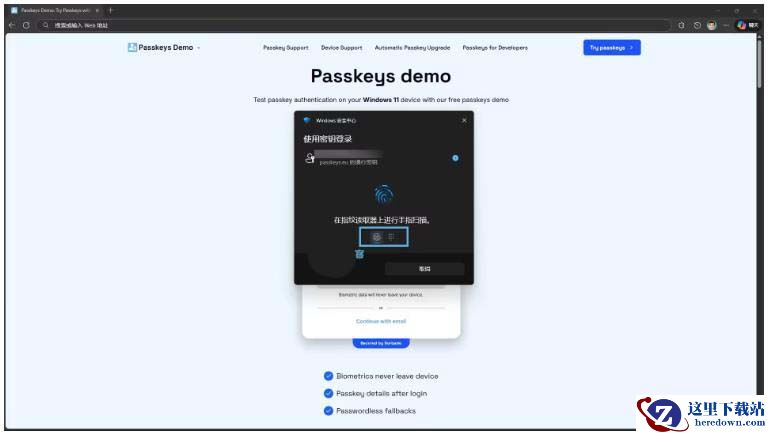Expand the dropdown next to Passkeys Demo
This screenshot has width=769, height=433.
coord(199,48)
